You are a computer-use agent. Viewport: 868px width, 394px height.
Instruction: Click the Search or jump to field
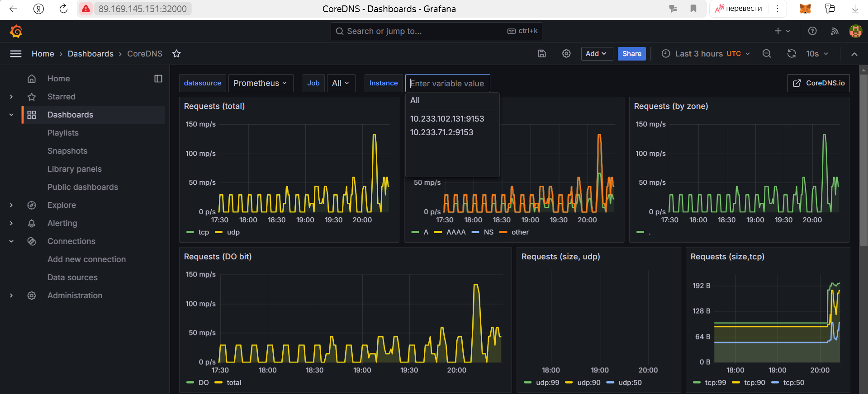[x=436, y=31]
